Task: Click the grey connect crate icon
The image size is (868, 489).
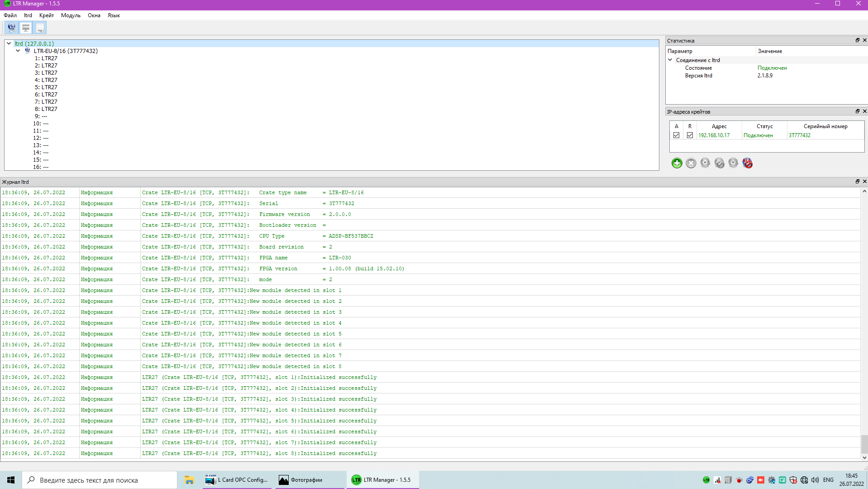Action: click(705, 163)
